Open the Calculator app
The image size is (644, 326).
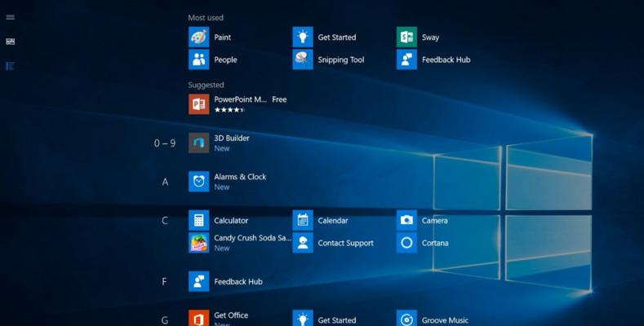219,220
